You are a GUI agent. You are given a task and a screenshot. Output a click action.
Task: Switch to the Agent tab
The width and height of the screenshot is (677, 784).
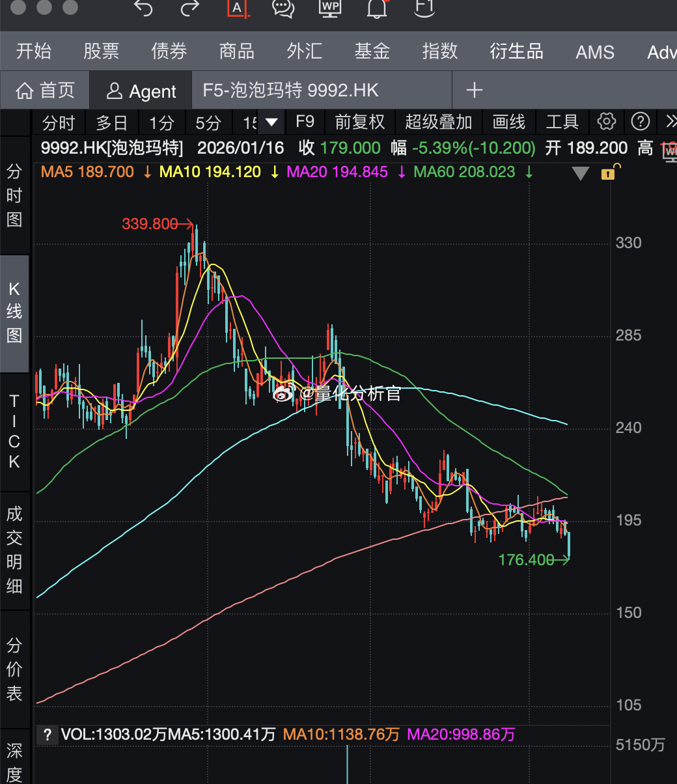click(x=141, y=91)
